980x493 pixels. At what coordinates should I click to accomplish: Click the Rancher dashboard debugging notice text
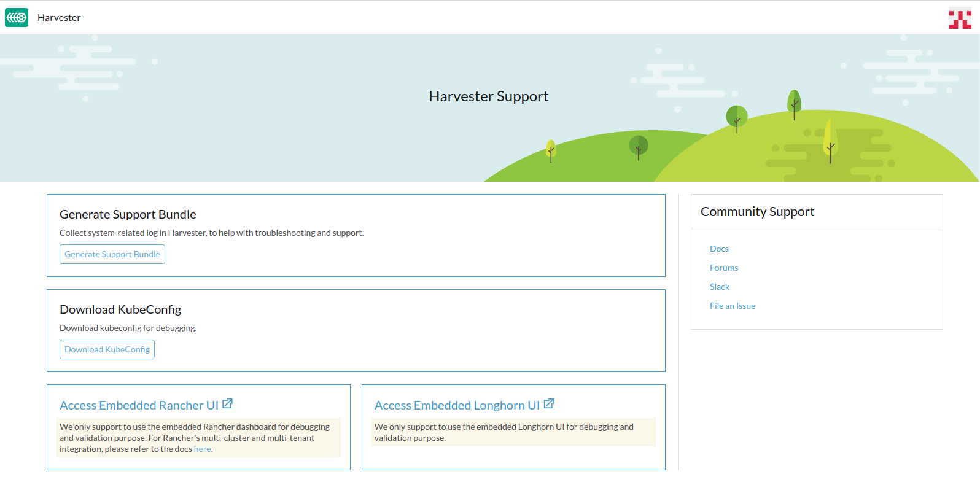coord(198,438)
